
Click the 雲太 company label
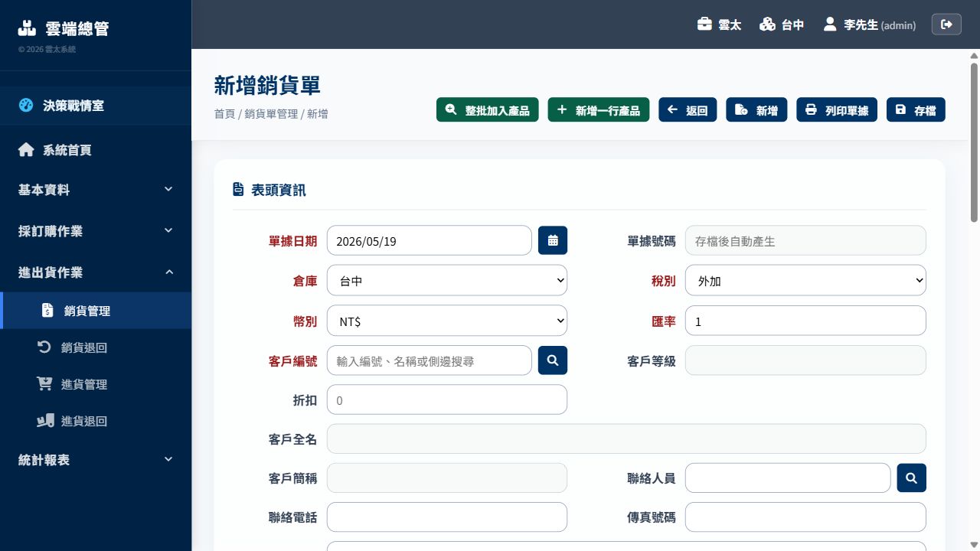click(x=730, y=24)
